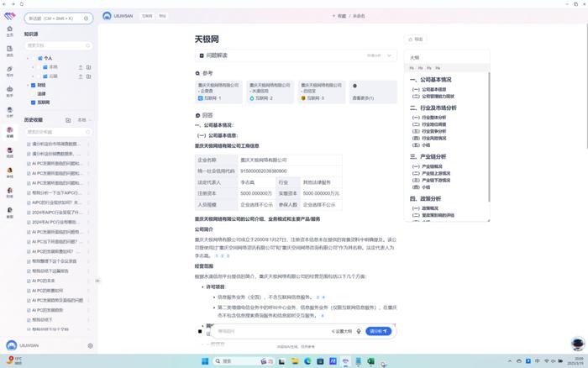The height and width of the screenshot is (368, 588).
Task: Click new-folder icon on the 本地 folder row
Action: (88, 67)
